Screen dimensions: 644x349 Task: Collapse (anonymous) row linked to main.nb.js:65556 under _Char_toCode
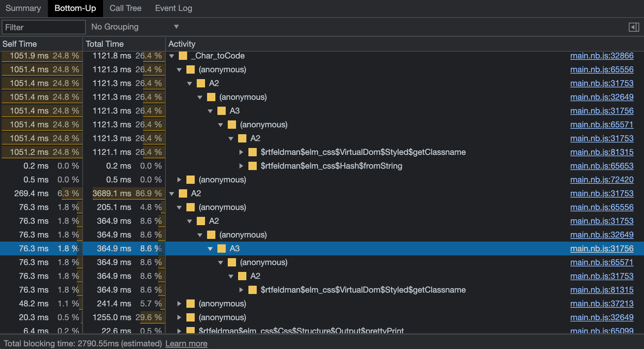click(179, 70)
